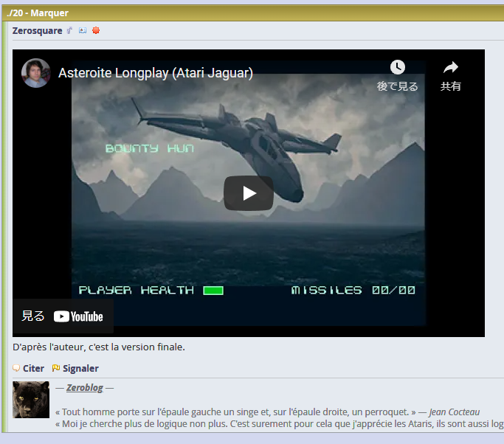Click the Watch Later clock icon
Image resolution: width=504 pixels, height=444 pixels.
(x=398, y=67)
